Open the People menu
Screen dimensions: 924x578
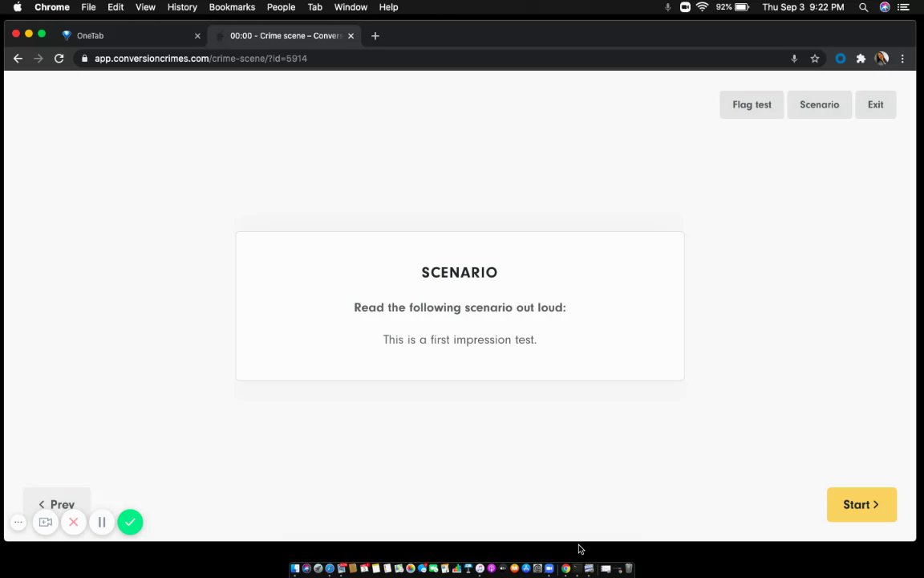pyautogui.click(x=281, y=7)
